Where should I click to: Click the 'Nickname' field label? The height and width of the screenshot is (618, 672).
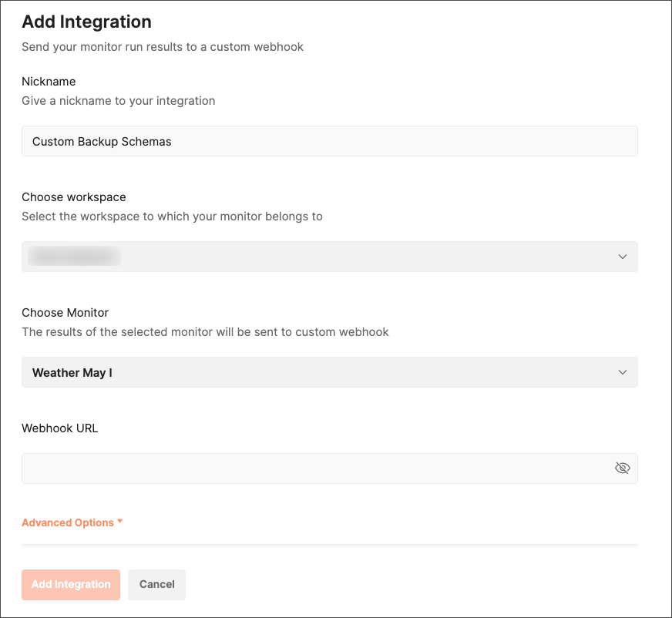point(49,82)
